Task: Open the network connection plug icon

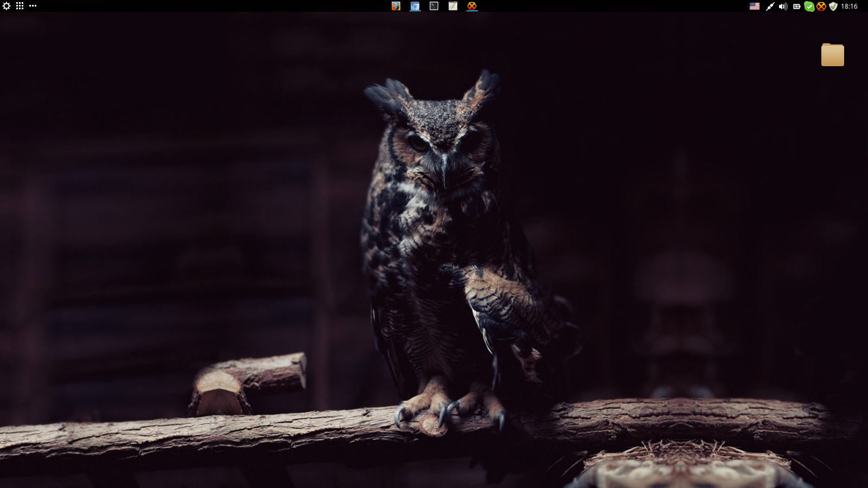Action: 769,7
